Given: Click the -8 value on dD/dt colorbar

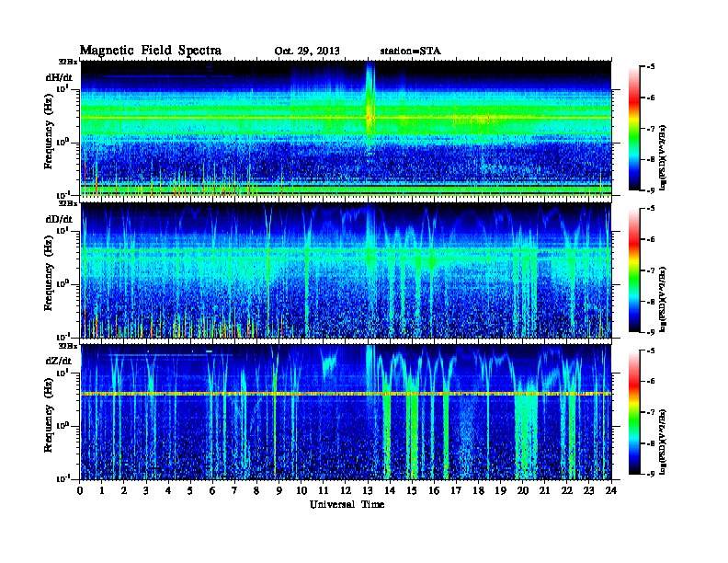Looking at the screenshot, I should pyautogui.click(x=651, y=301).
